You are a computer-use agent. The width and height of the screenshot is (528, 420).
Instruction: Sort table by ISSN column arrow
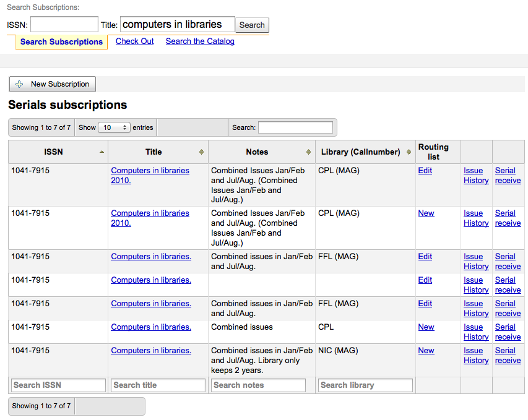(x=102, y=152)
